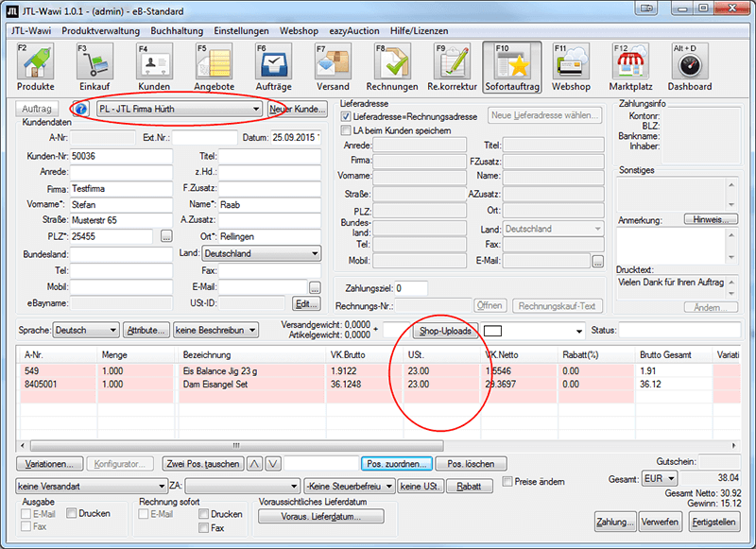Open the Einkauf cart icon
The image size is (756, 549).
coord(94,61)
